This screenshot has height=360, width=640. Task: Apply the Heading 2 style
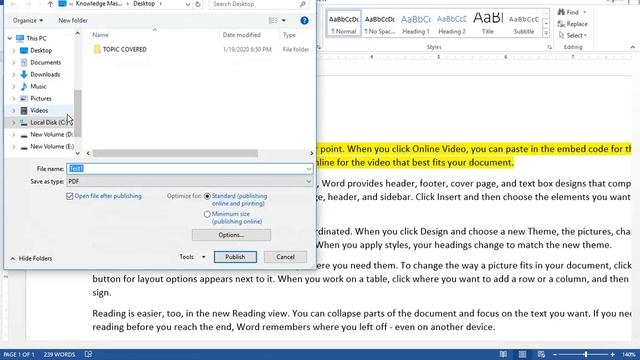pos(451,24)
